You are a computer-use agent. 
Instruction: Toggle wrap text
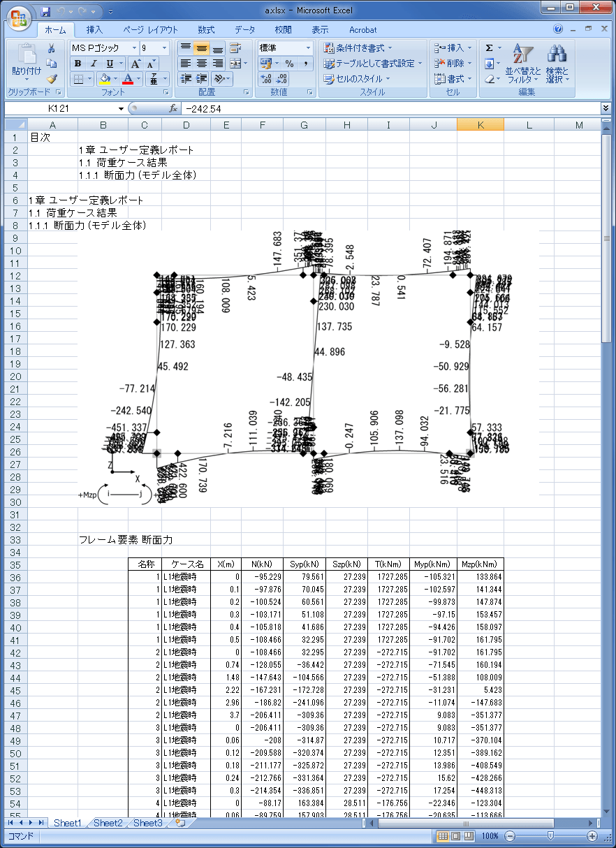click(235, 48)
